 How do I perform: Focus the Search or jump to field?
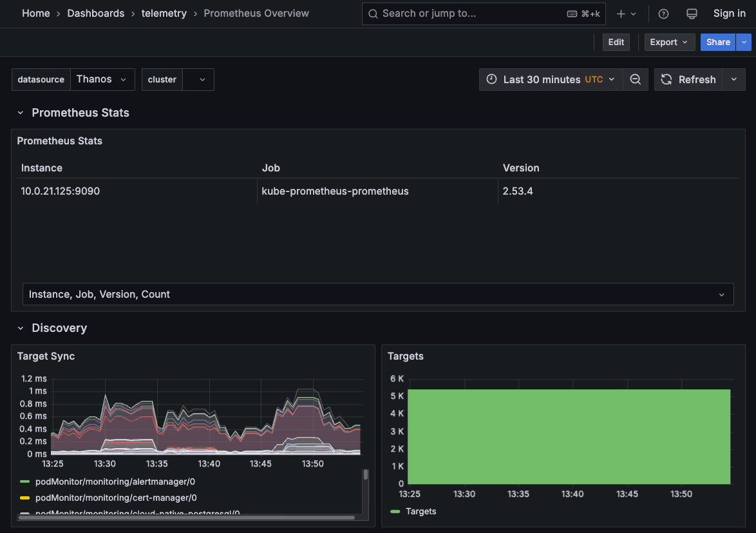click(484, 14)
